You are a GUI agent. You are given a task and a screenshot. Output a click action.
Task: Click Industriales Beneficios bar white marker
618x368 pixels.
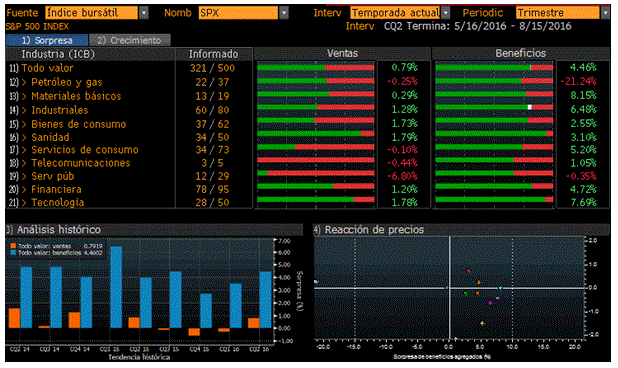click(530, 107)
